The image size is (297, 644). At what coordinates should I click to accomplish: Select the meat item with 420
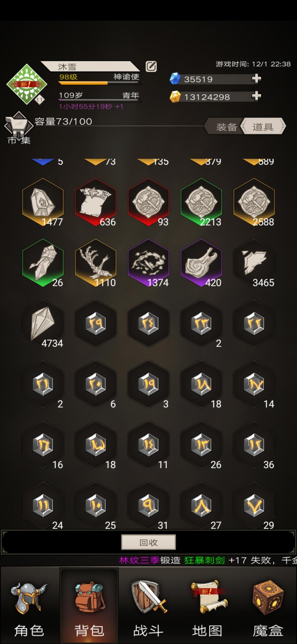coord(201,263)
